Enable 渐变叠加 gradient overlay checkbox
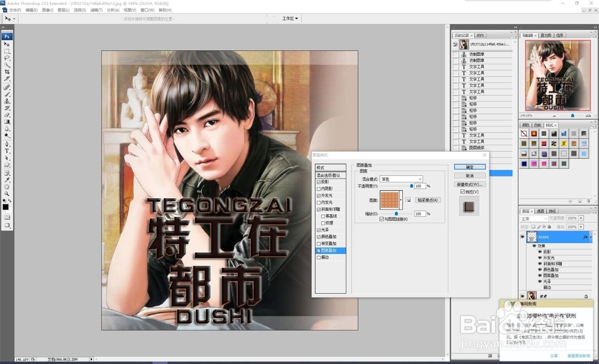 coord(319,244)
